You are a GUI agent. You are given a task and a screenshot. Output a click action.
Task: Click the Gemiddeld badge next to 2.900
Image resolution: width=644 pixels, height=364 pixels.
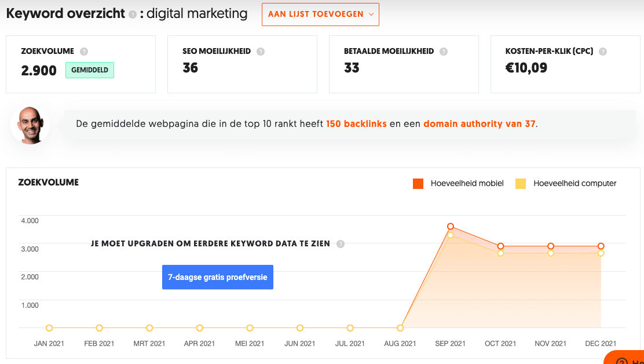[x=90, y=70]
